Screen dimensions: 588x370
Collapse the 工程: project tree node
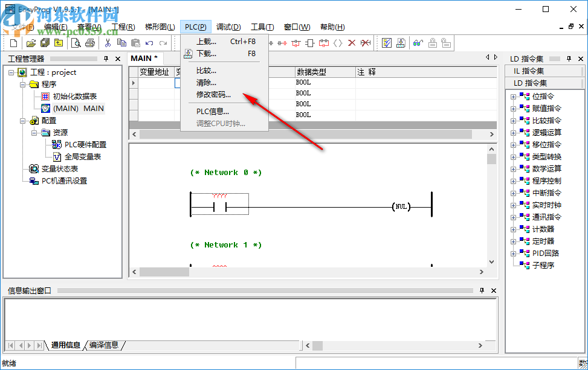[x=11, y=72]
